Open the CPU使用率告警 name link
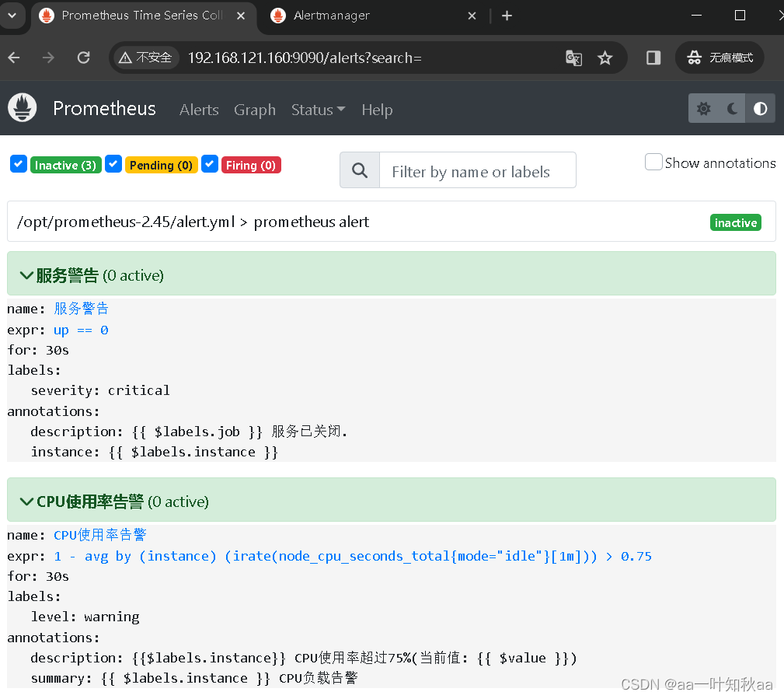The width and height of the screenshot is (784, 699). (x=100, y=535)
